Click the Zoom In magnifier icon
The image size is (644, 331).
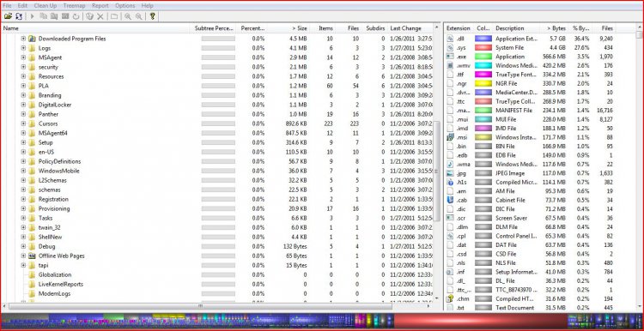tap(128, 16)
